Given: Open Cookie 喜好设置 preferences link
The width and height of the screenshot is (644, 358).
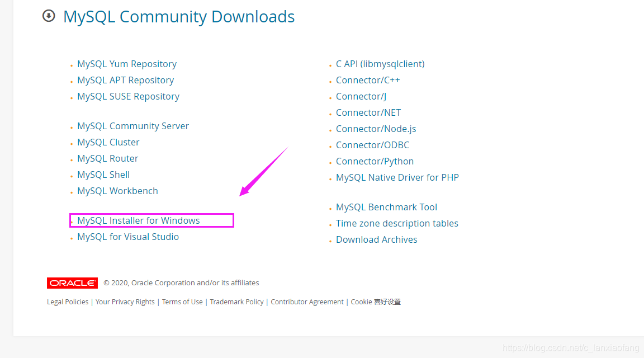Looking at the screenshot, I should coord(376,302).
